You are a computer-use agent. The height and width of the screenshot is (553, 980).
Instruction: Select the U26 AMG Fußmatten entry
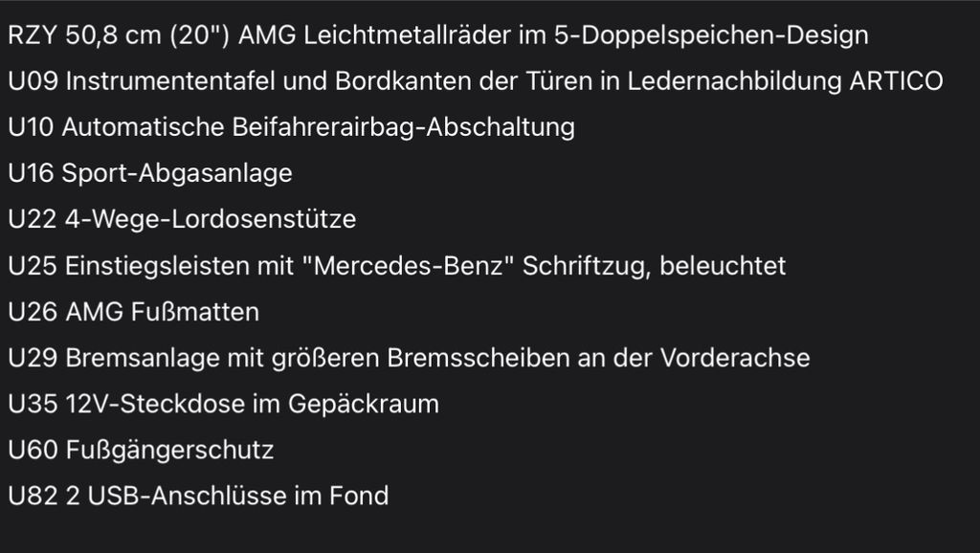134,312
